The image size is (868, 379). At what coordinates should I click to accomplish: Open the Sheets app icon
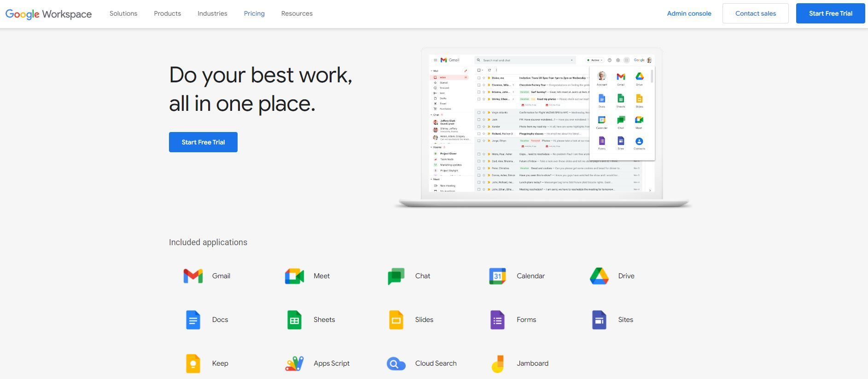(294, 320)
